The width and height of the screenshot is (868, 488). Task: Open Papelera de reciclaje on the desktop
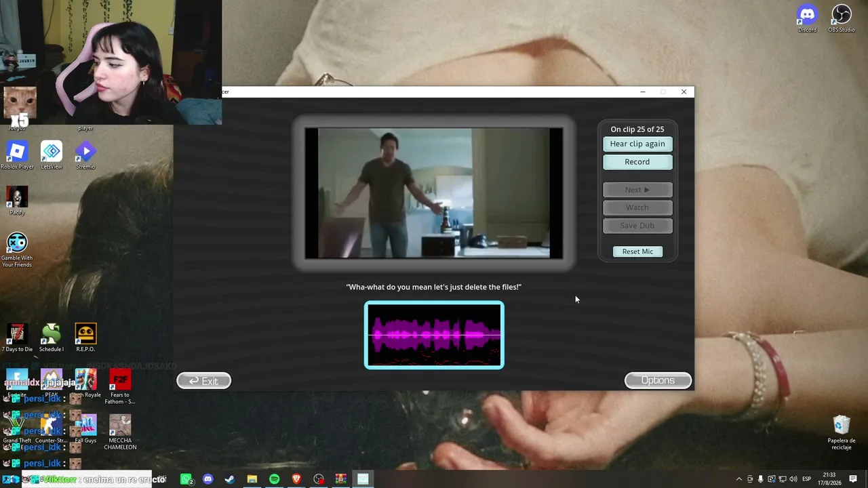click(x=842, y=432)
